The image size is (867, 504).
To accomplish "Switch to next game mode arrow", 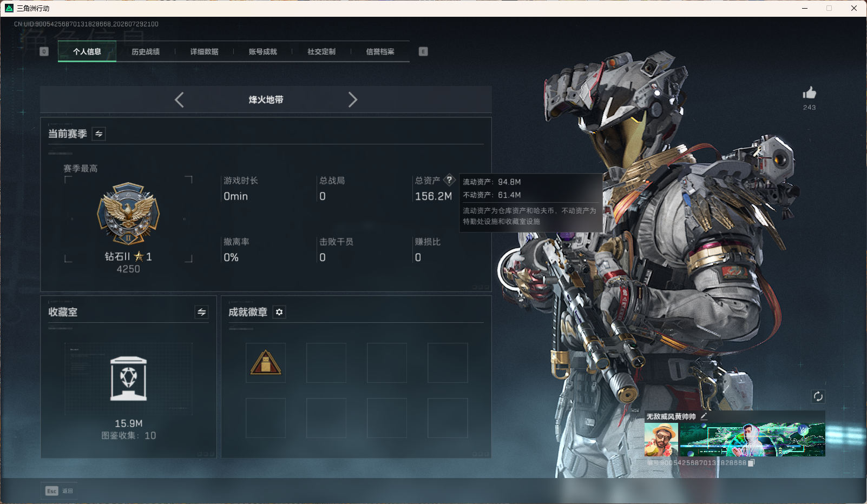I will [353, 100].
